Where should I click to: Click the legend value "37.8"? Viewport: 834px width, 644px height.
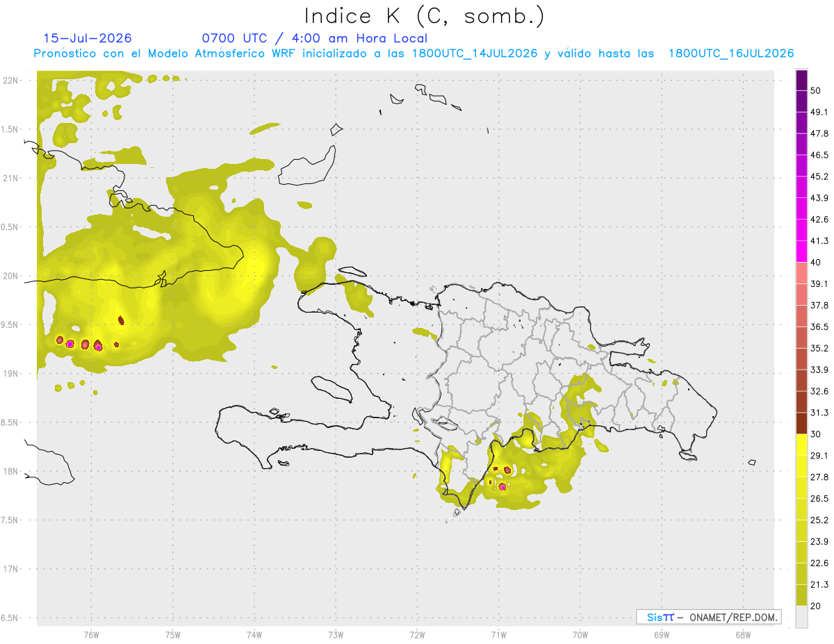click(x=819, y=305)
